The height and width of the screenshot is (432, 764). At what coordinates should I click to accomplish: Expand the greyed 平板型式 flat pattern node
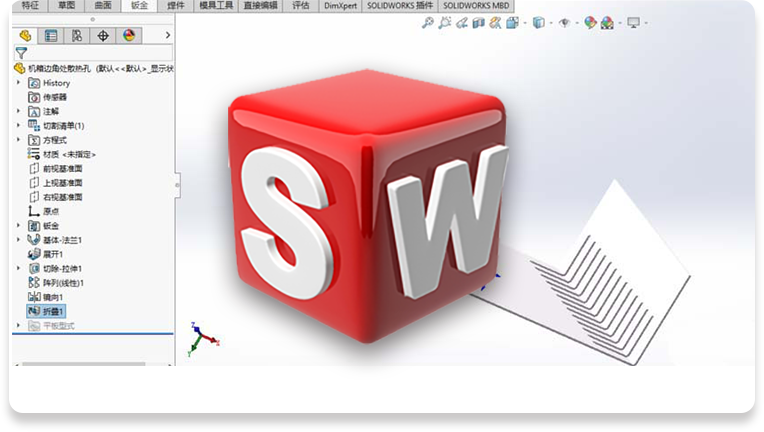pyautogui.click(x=19, y=325)
